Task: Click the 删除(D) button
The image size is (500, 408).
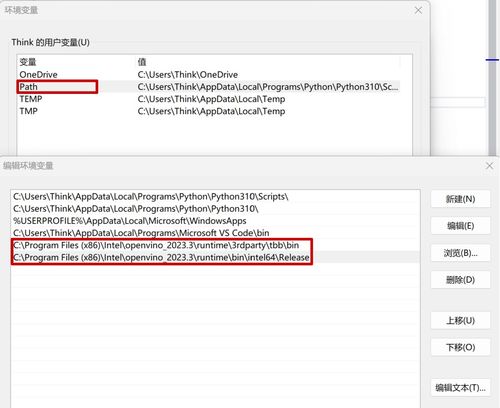Action: click(460, 280)
